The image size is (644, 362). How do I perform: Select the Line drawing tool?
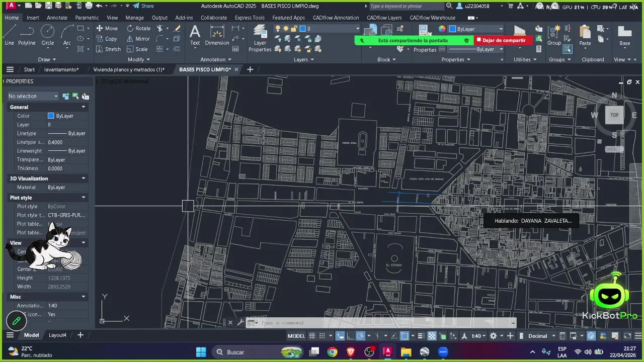(9, 35)
